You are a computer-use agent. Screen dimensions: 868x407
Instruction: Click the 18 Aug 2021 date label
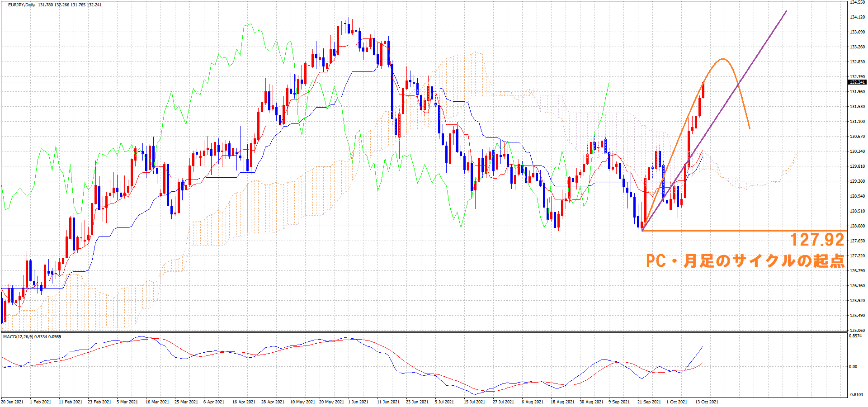(562, 402)
